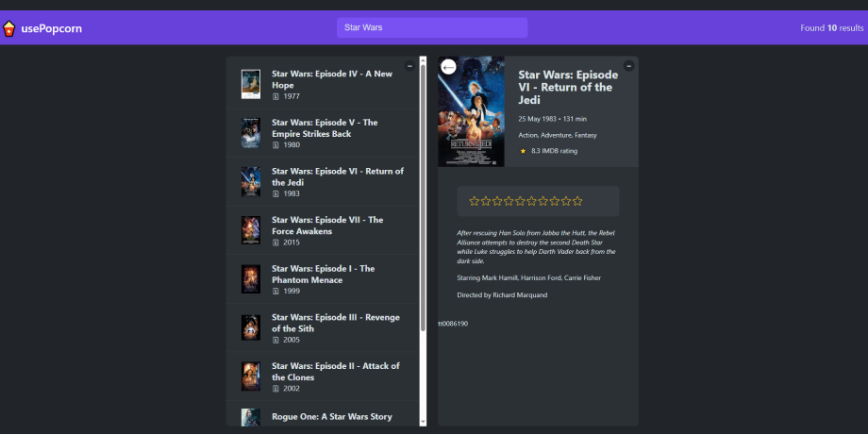Click the Revenge of the Sith poster thumbnail
The width and height of the screenshot is (868, 435).
[251, 327]
